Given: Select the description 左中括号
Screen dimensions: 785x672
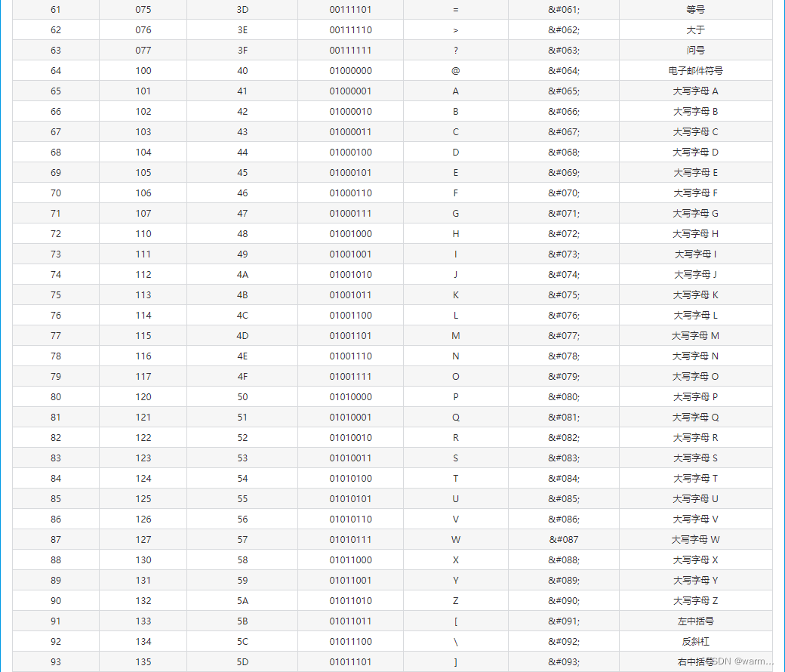Looking at the screenshot, I should pyautogui.click(x=695, y=621).
